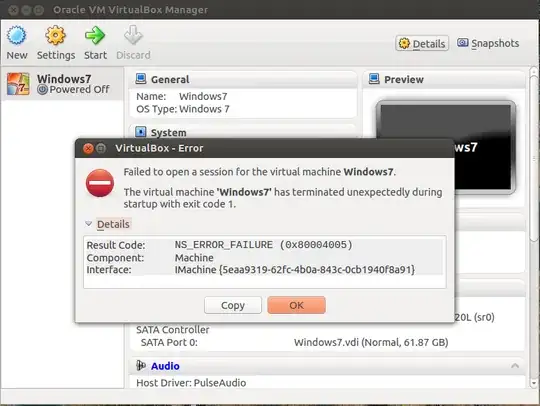Click the SATA Port 0 label

[x=169, y=342]
